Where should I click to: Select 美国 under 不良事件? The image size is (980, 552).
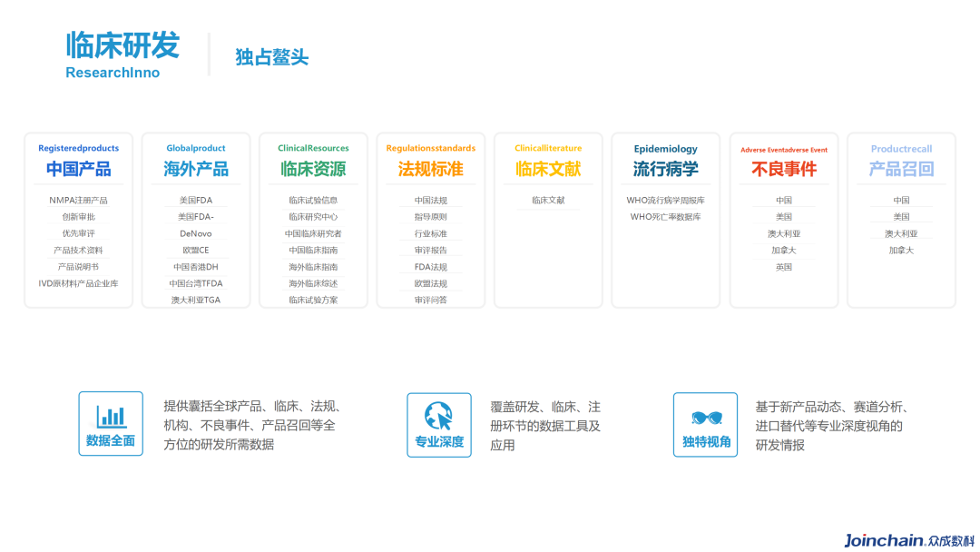(784, 217)
